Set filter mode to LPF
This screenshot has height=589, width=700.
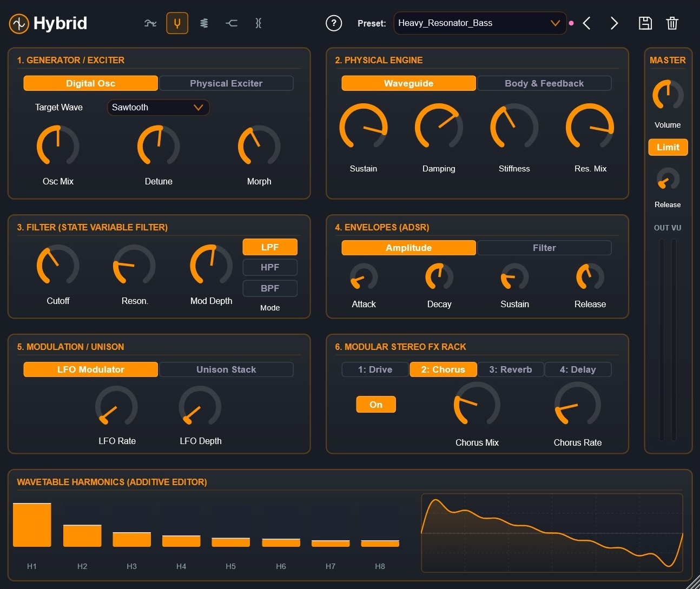tap(270, 247)
